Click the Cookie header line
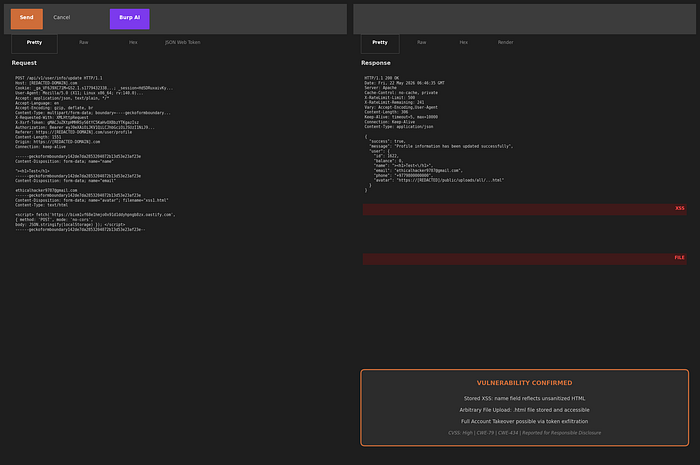The image size is (700, 465). (x=94, y=88)
